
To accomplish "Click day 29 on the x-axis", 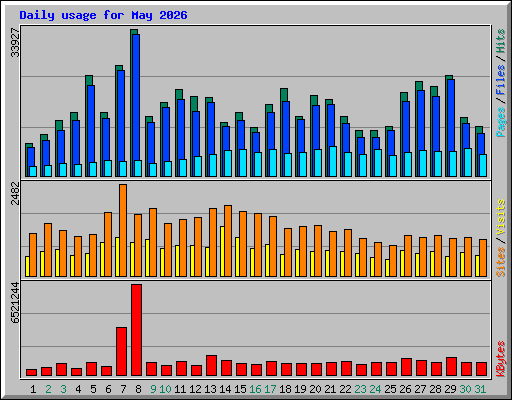I will point(450,389).
